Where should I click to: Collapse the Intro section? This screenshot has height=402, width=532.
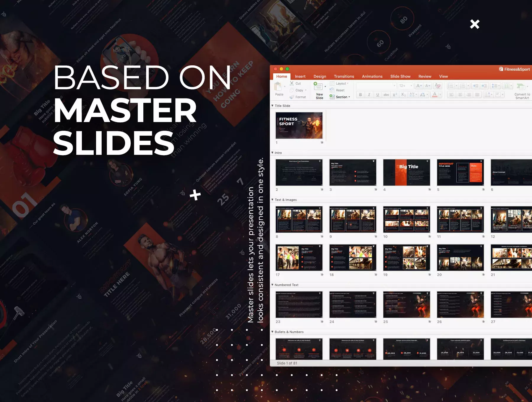[273, 153]
